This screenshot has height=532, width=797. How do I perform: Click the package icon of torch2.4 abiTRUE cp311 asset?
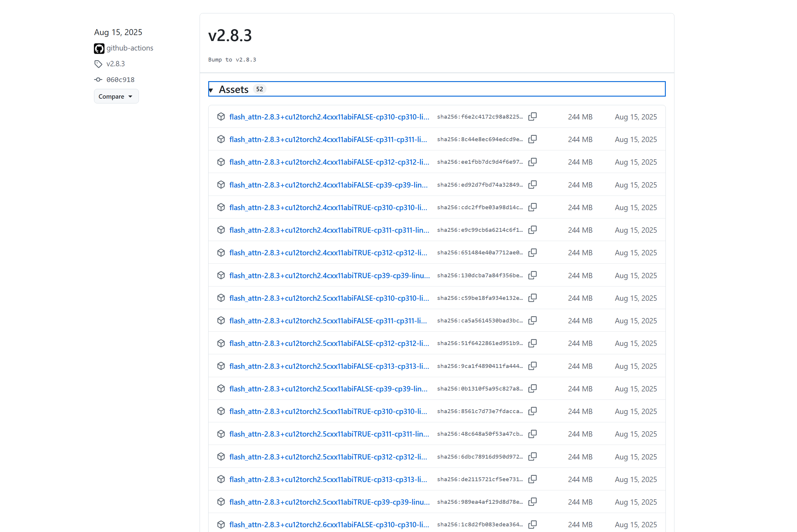(x=221, y=230)
